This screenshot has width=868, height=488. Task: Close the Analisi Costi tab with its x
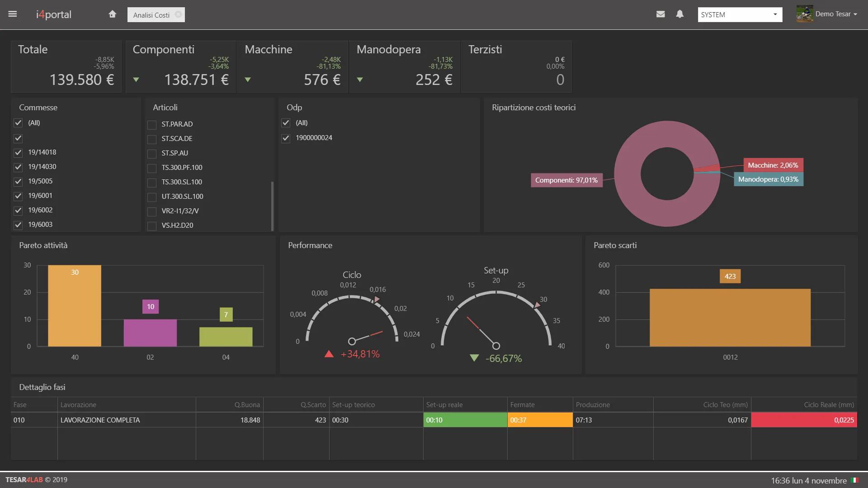[178, 14]
